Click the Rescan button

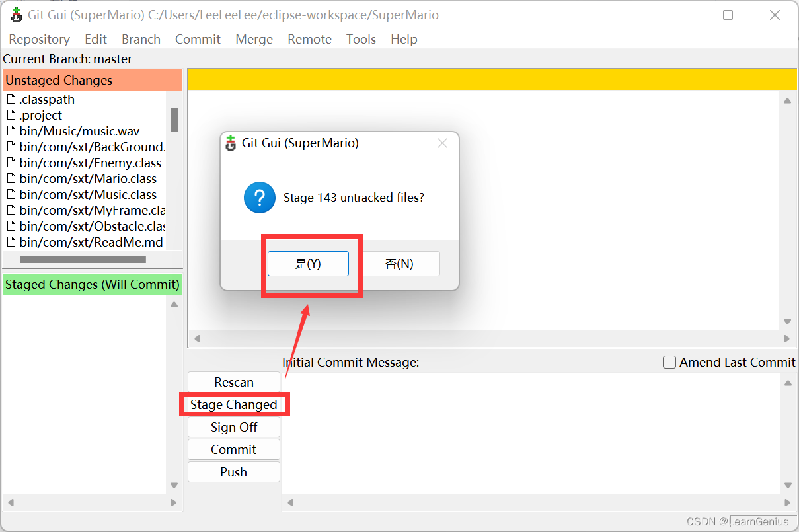pos(234,382)
